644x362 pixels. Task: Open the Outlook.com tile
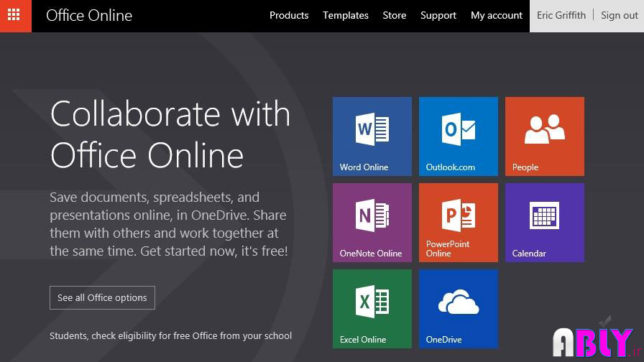(x=459, y=136)
